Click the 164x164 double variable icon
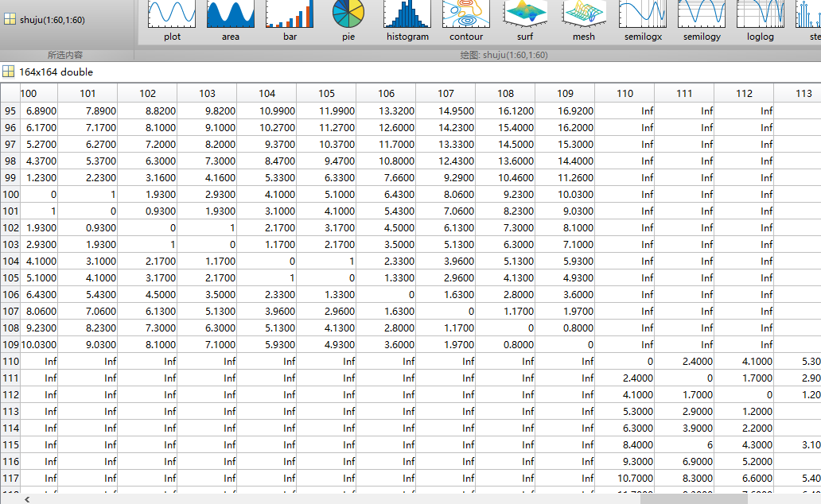The height and width of the screenshot is (504, 821). 9,72
